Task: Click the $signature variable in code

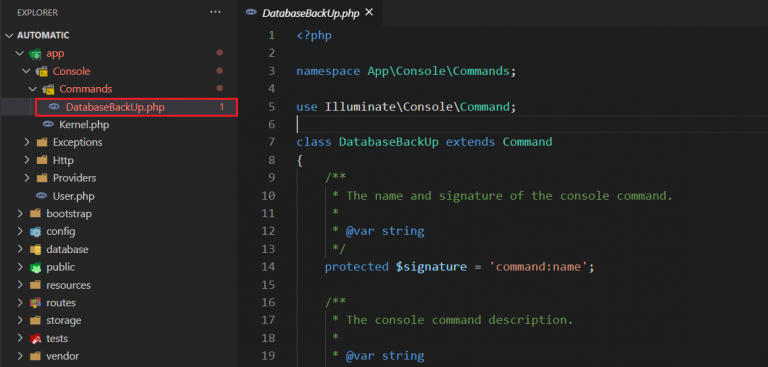Action: point(431,267)
